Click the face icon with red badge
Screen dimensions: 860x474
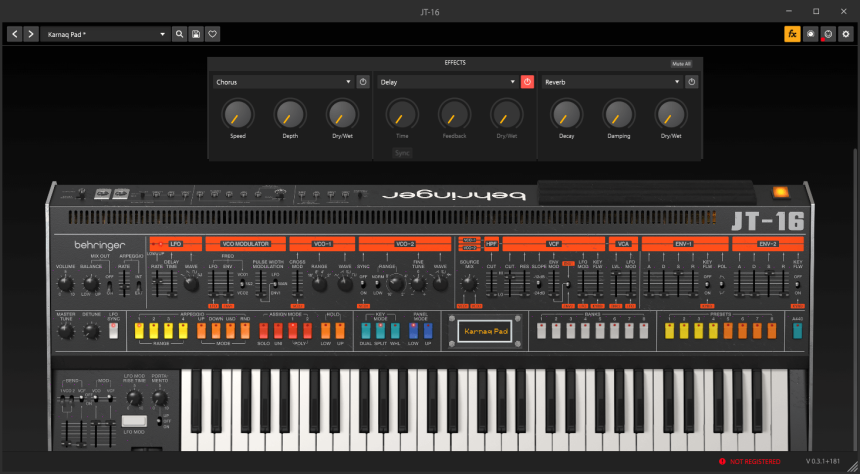(x=828, y=34)
